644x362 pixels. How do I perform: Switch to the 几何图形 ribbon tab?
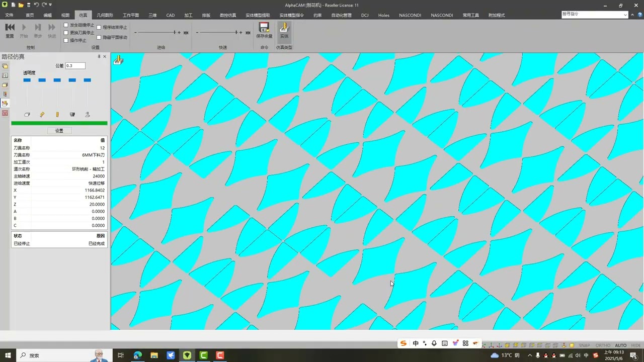click(x=105, y=15)
